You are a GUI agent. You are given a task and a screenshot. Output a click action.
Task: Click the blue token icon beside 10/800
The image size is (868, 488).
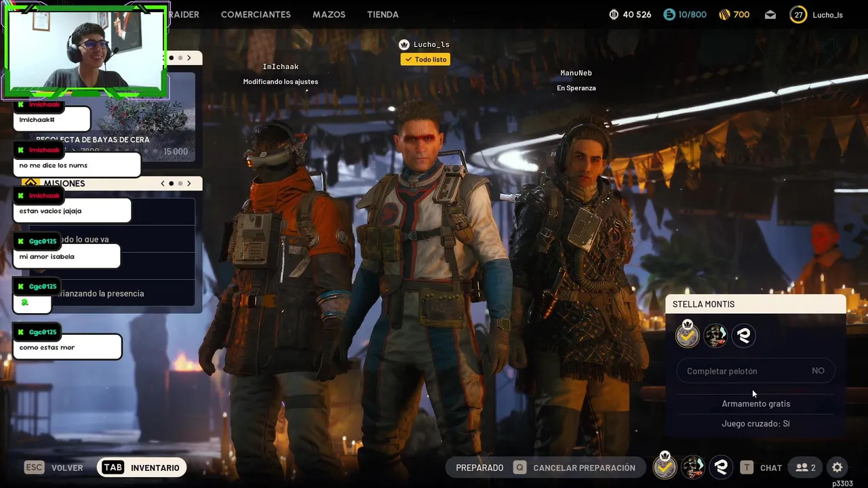669,14
